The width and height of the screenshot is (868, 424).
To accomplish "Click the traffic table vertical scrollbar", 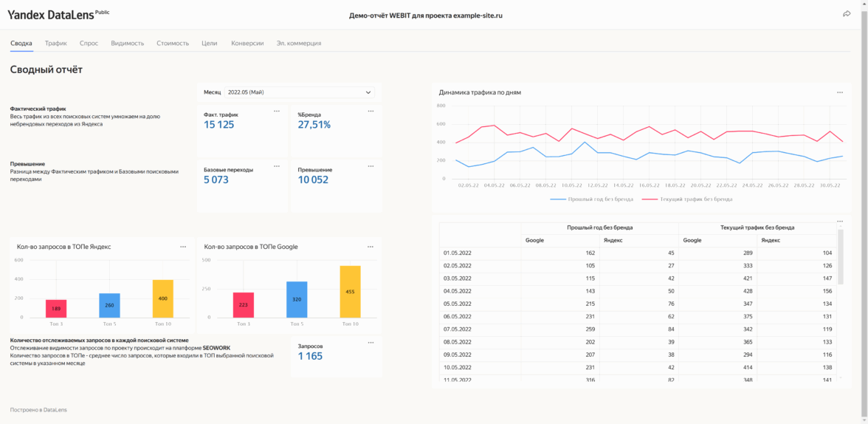I will 841,256.
